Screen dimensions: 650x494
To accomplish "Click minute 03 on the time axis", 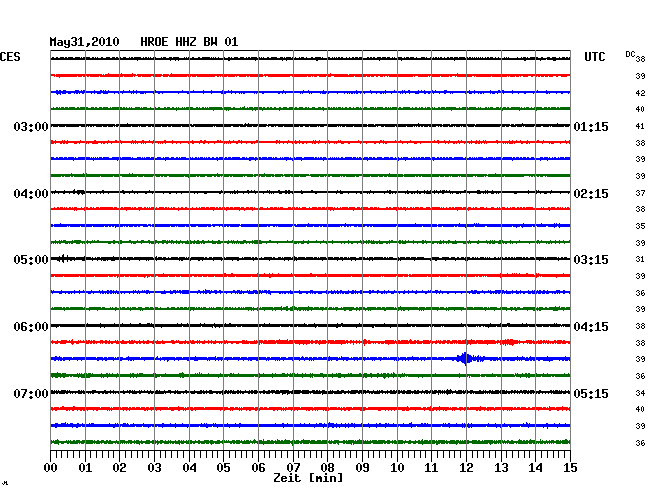I will 154,468.
